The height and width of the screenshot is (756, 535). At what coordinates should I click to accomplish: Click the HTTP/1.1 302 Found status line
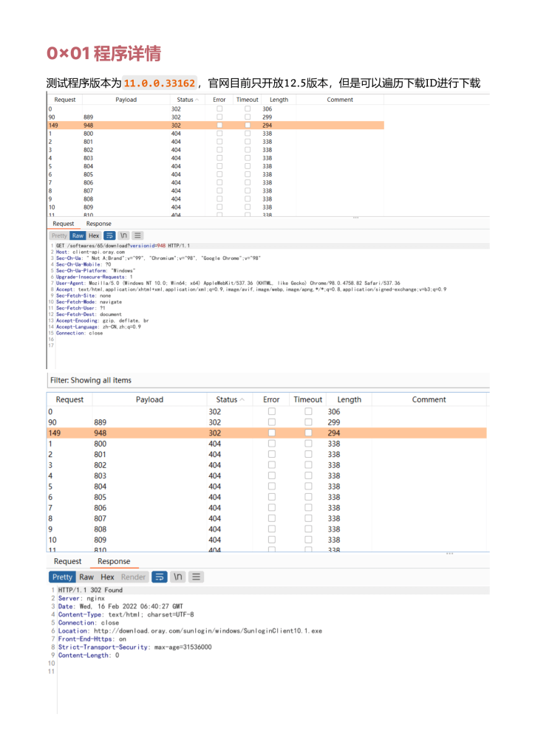90,590
